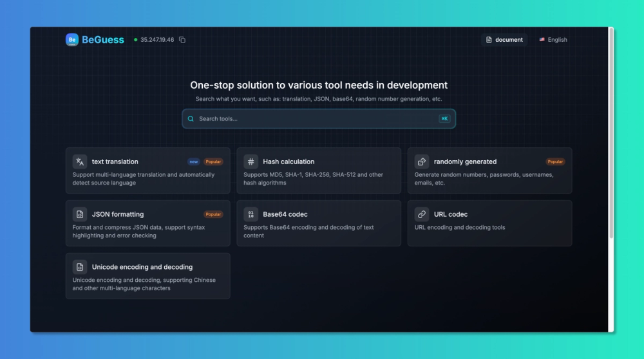Viewport: 644px width, 359px height.
Task: Open the JSON formatting title
Action: [118, 214]
